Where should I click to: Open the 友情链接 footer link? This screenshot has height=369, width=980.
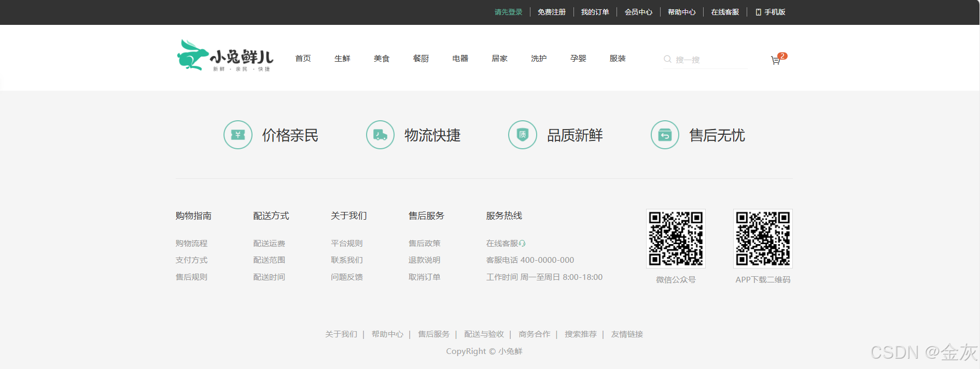click(x=627, y=334)
